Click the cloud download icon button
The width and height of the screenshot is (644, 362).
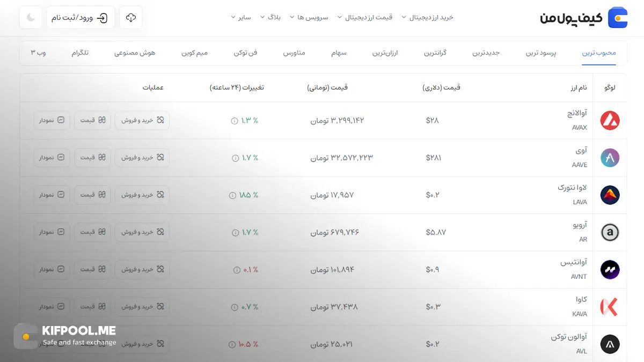[x=131, y=18]
